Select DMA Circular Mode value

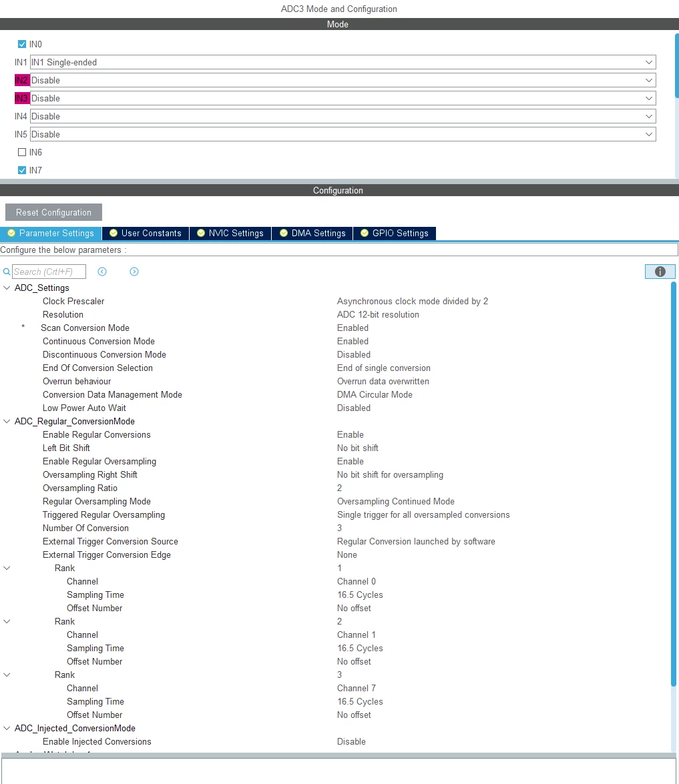pos(375,395)
